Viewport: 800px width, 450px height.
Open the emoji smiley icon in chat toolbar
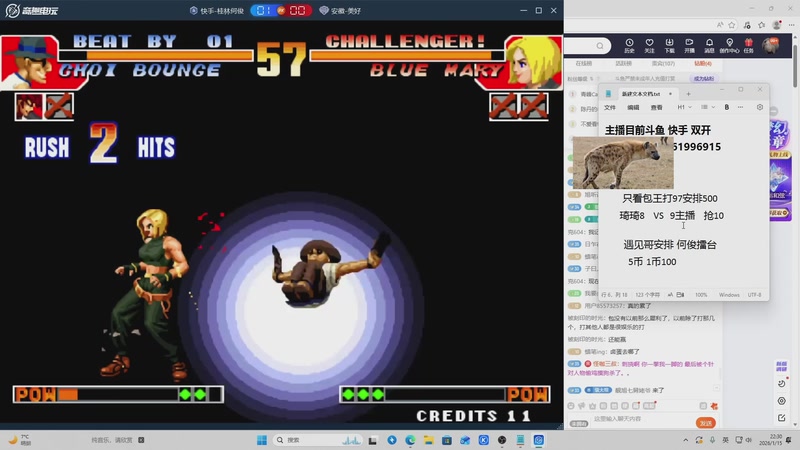pyautogui.click(x=571, y=406)
